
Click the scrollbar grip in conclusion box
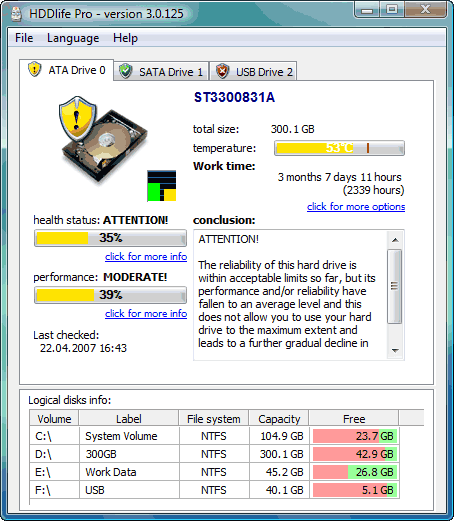[395, 286]
